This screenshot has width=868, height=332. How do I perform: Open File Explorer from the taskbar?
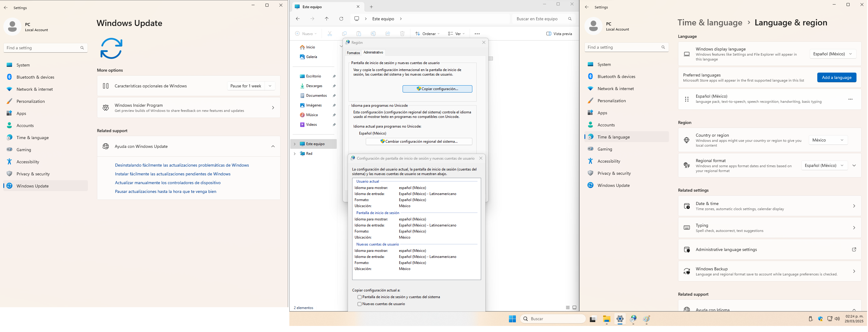(606, 319)
